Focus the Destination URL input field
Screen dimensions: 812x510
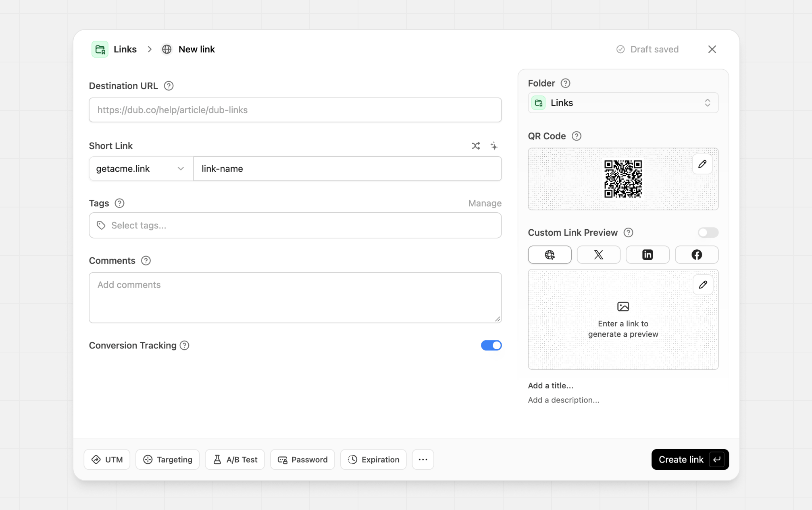(x=295, y=110)
